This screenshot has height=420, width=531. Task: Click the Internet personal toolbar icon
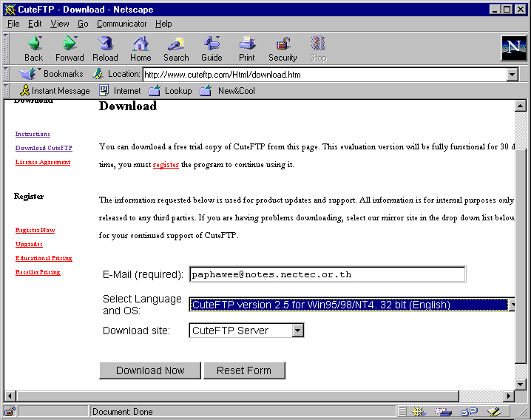pyautogui.click(x=104, y=90)
